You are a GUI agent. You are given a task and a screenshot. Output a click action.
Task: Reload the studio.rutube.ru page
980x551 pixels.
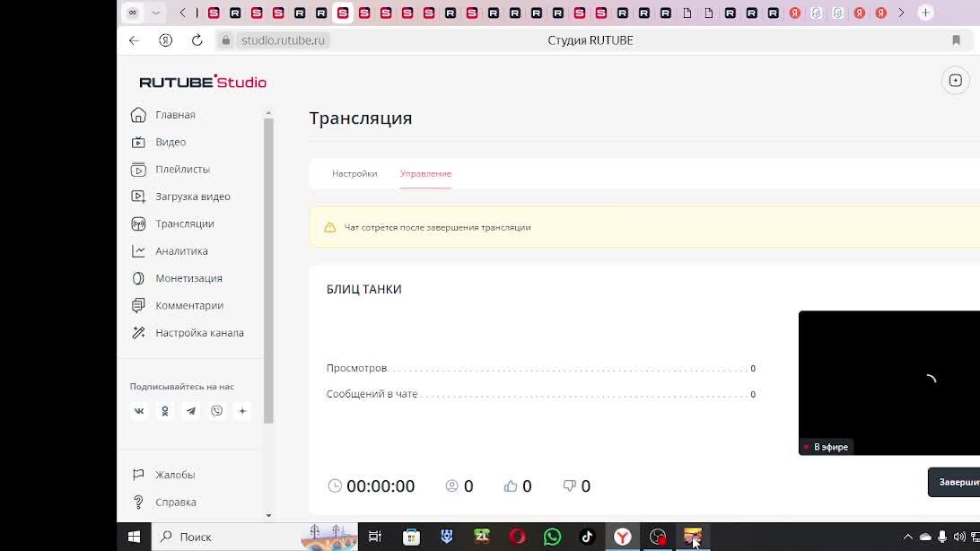(x=197, y=40)
